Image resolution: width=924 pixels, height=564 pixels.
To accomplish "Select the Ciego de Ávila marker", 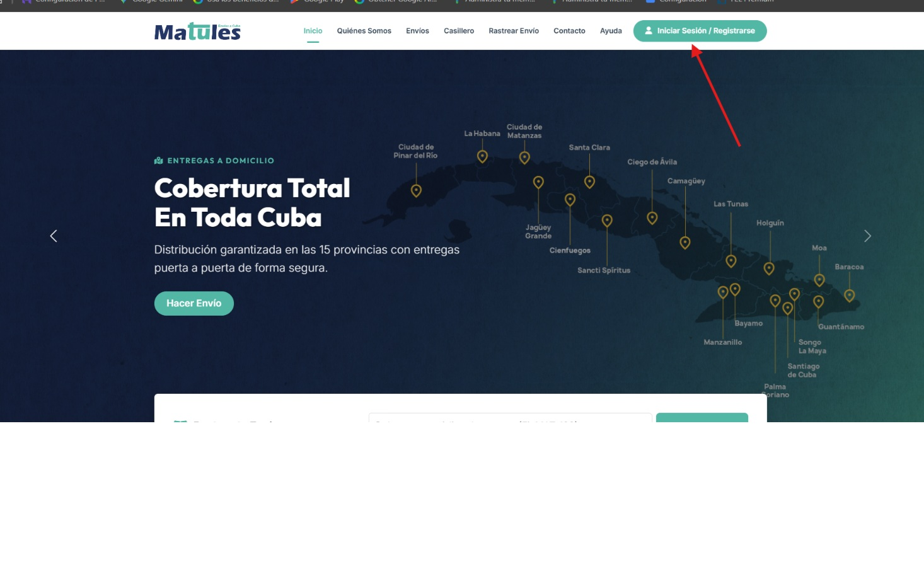I will coord(652,218).
